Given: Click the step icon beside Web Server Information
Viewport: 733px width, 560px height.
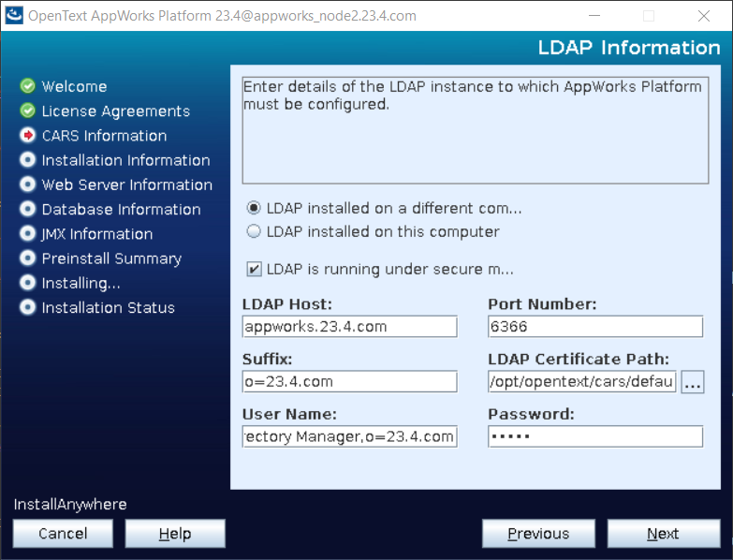Looking at the screenshot, I should [x=27, y=184].
